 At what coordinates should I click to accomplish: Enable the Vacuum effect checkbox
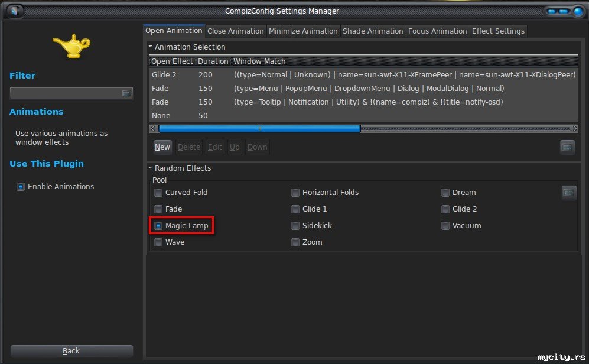click(445, 226)
